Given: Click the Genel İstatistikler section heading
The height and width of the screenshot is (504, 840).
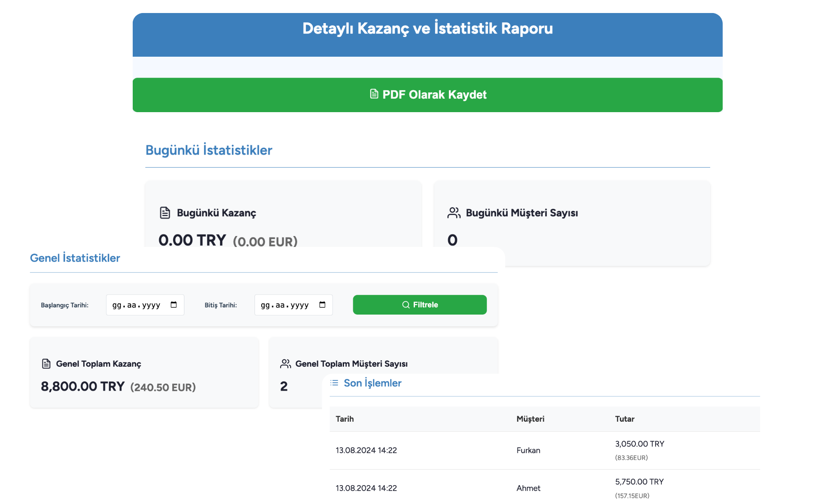Looking at the screenshot, I should [75, 258].
